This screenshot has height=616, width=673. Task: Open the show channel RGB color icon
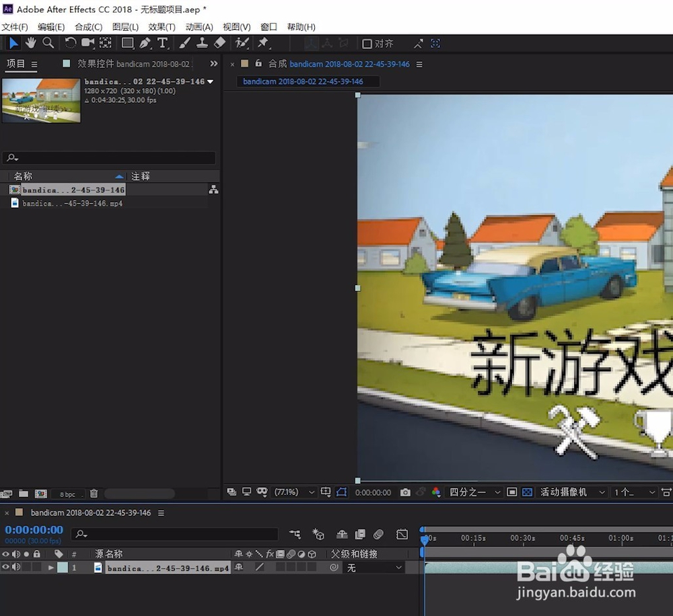(x=436, y=492)
